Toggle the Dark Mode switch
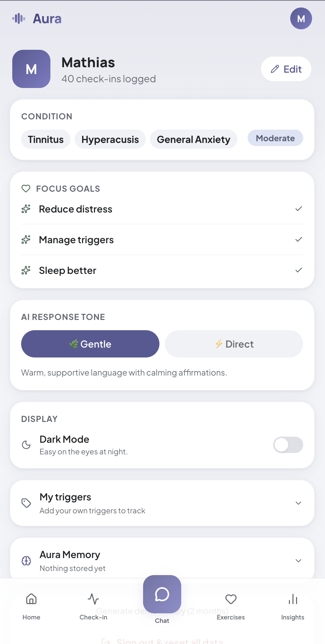 288,445
